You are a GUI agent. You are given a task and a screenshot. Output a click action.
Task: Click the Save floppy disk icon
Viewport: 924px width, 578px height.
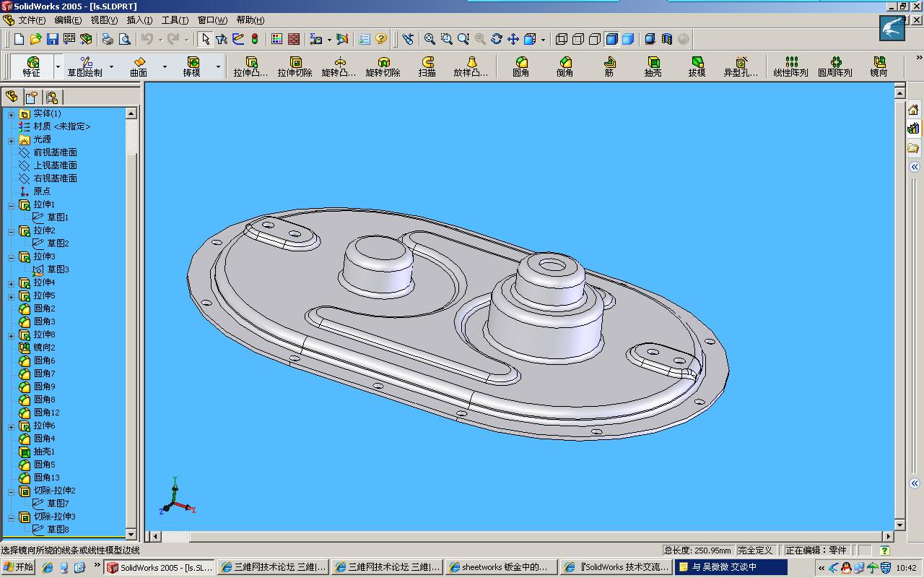tap(52, 39)
